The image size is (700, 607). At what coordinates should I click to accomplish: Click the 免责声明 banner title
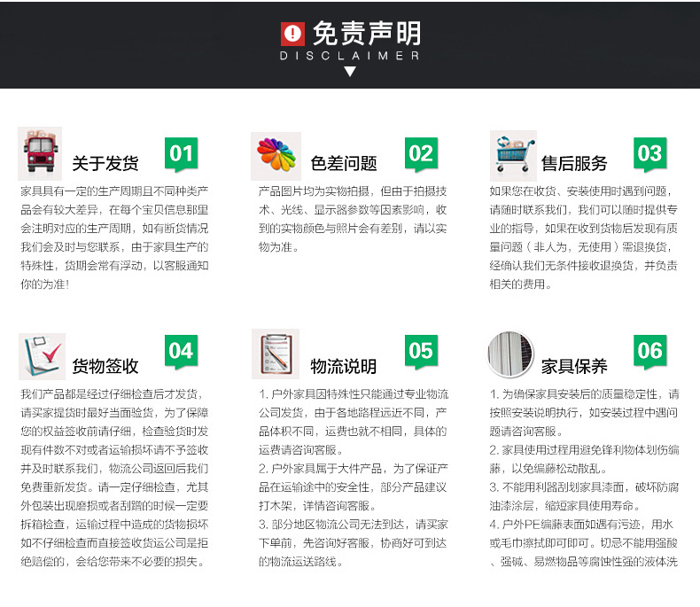click(x=366, y=34)
